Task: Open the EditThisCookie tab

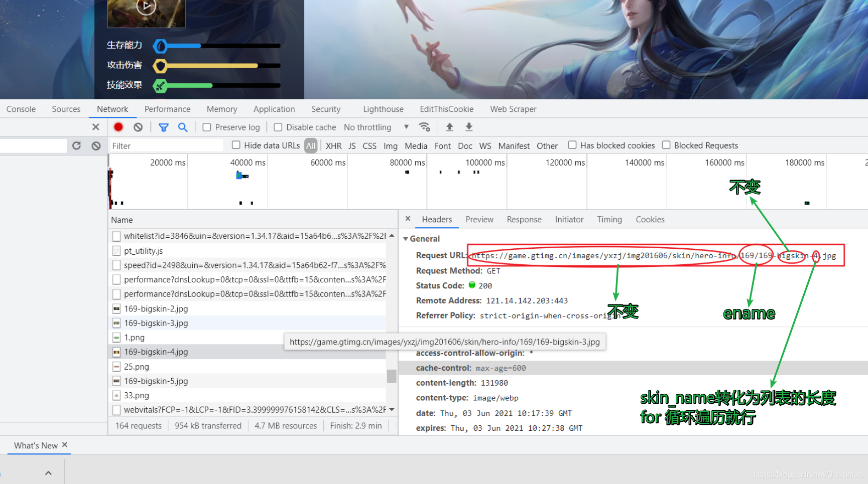Action: click(x=447, y=109)
